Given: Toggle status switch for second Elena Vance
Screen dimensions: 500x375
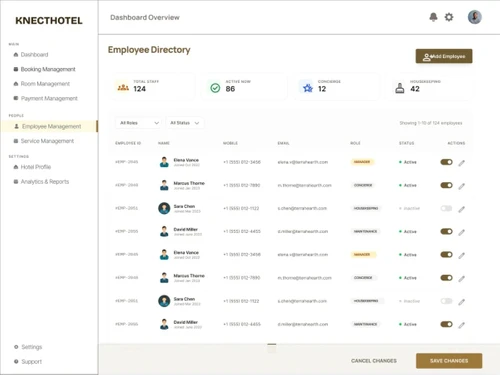Looking at the screenshot, I should [x=446, y=255].
